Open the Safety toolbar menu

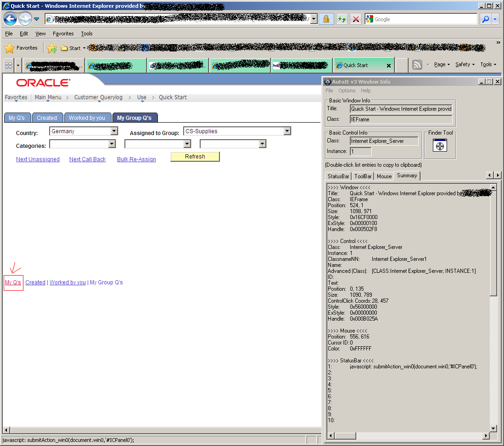click(x=465, y=64)
